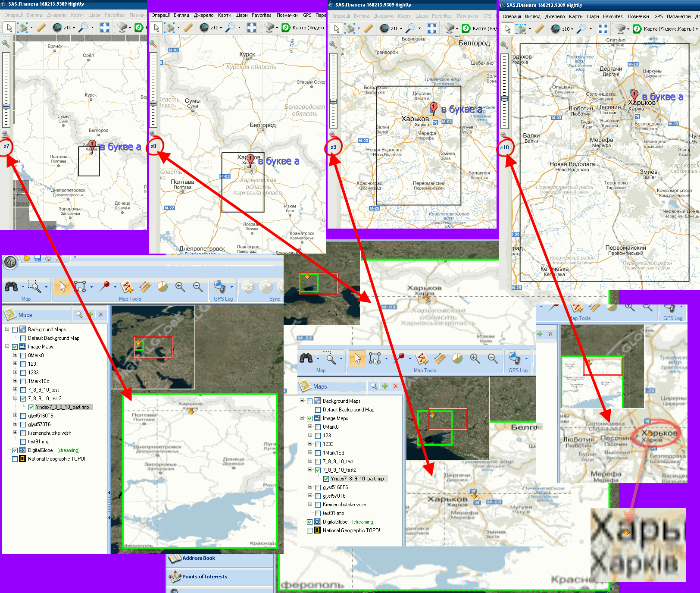Click print icon in VantagePoint quick-access bar
The height and width of the screenshot is (593, 700).
(48, 258)
